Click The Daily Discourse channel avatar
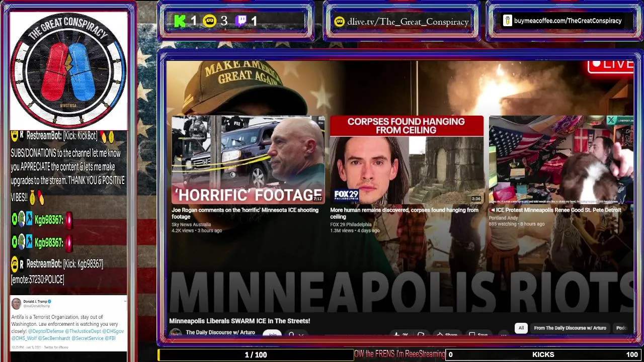 point(176,333)
